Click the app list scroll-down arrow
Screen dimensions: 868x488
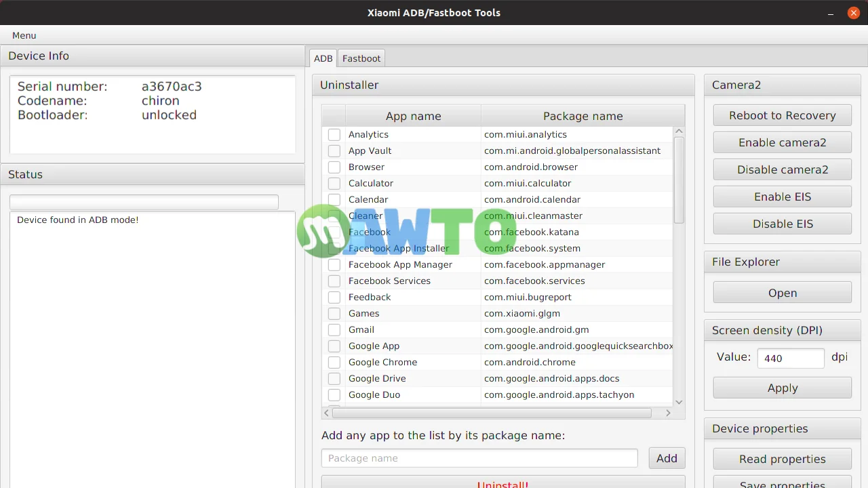click(679, 402)
